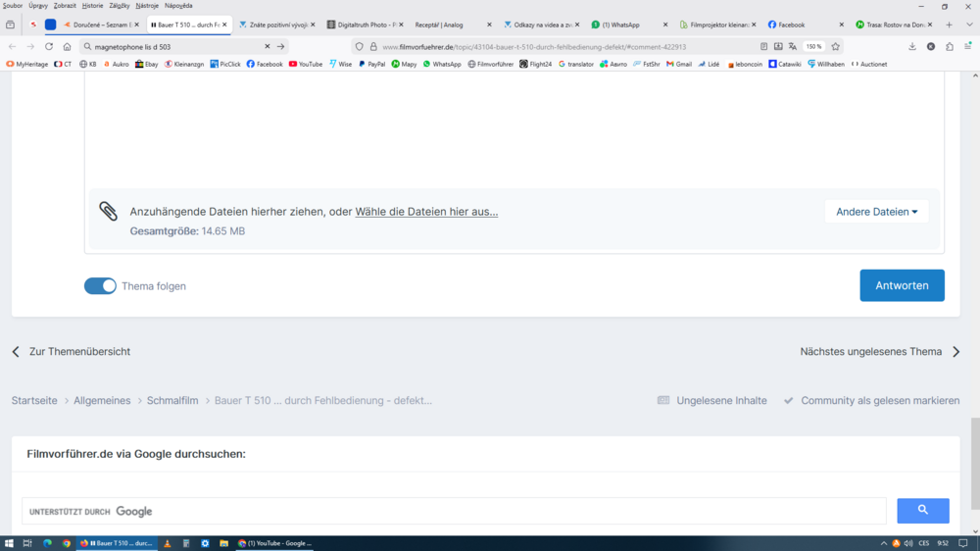This screenshot has width=980, height=551.
Task: Open the PayPal bookmark
Action: (371, 64)
